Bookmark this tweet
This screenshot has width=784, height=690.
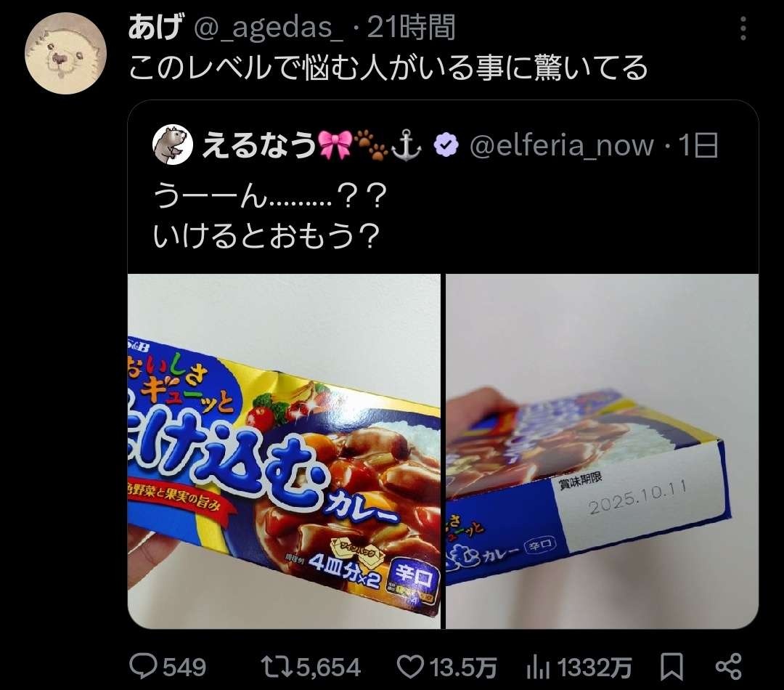[672, 667]
